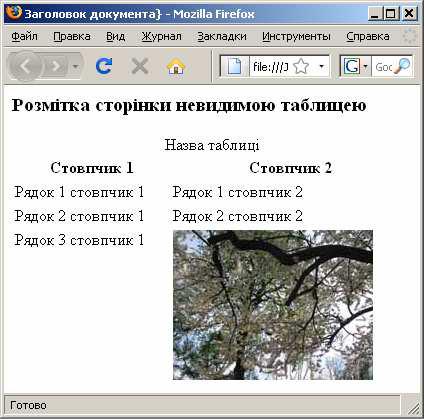424x419 pixels.
Task: Open the Журнал menu
Action: coord(162,36)
